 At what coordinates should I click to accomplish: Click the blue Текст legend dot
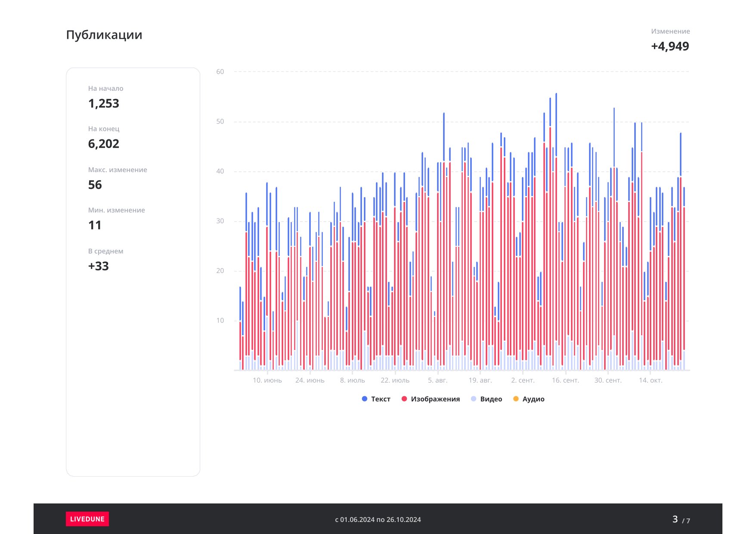(x=365, y=399)
